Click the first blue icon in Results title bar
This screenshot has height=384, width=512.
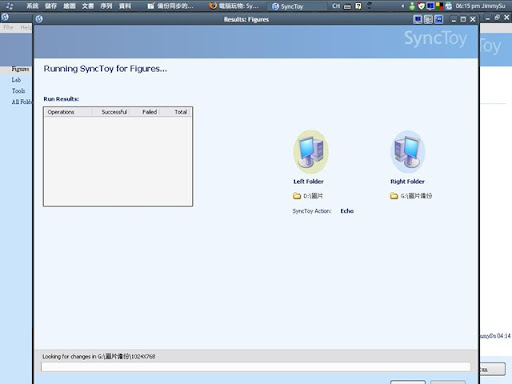pyautogui.click(x=418, y=19)
